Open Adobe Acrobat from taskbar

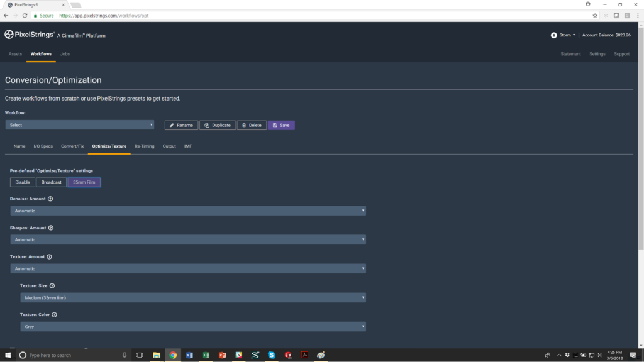(x=304, y=355)
